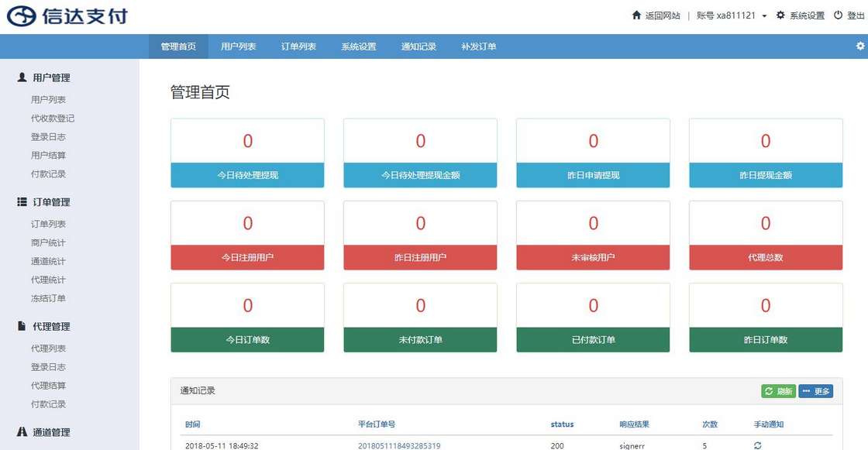Screen dimensions: 868x450
Task: Click the 2018-05-11 18:49:32 timestamp cell
Action: point(222,445)
